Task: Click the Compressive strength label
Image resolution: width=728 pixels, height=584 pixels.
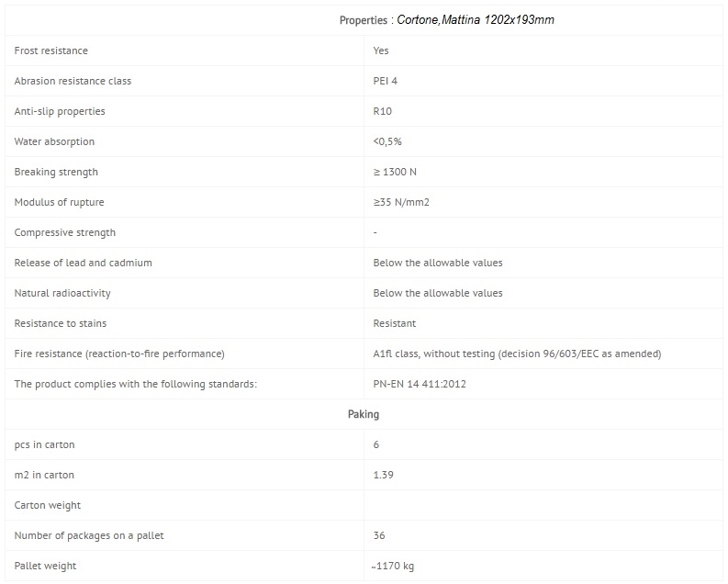Action: tap(65, 232)
